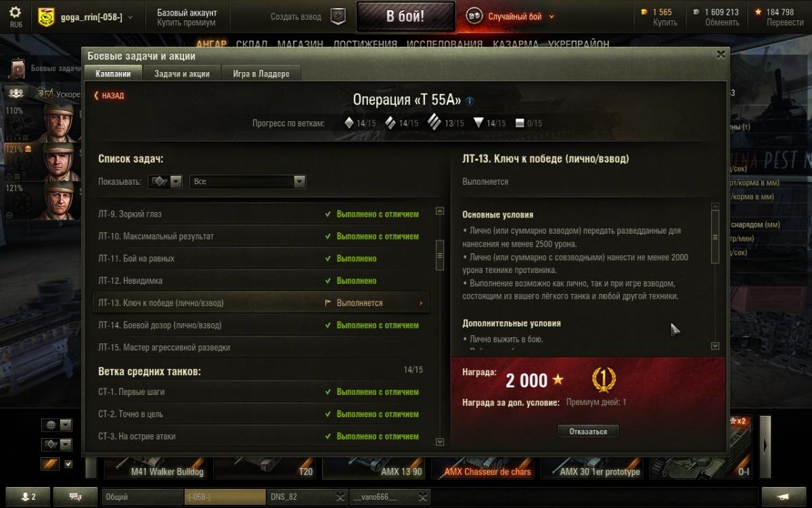Screen dimensions: 812x508
Task: Go back with the НАЗАД link
Action: [x=109, y=96]
